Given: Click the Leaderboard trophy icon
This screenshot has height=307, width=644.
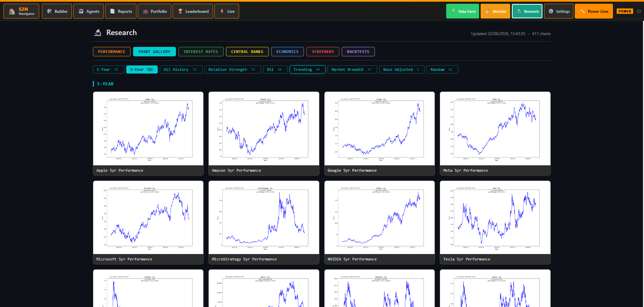Looking at the screenshot, I should pyautogui.click(x=180, y=11).
